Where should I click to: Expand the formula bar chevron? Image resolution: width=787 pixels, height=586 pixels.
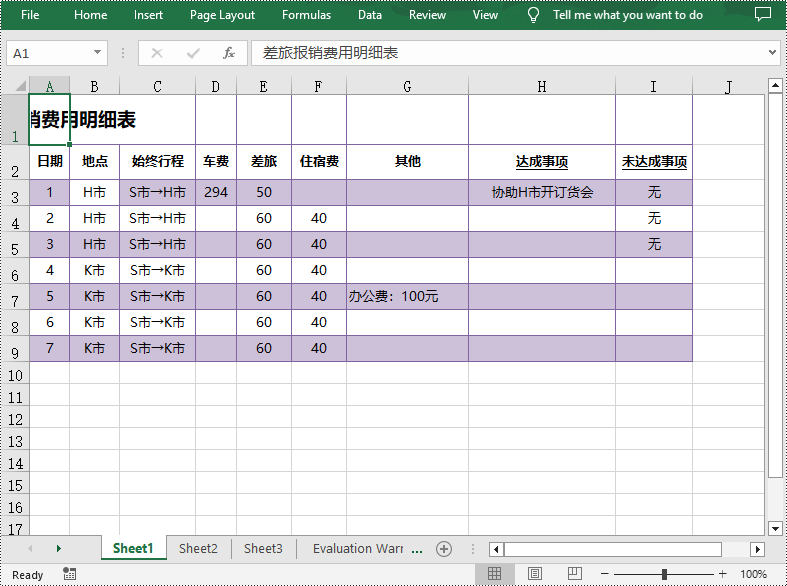pyautogui.click(x=772, y=52)
